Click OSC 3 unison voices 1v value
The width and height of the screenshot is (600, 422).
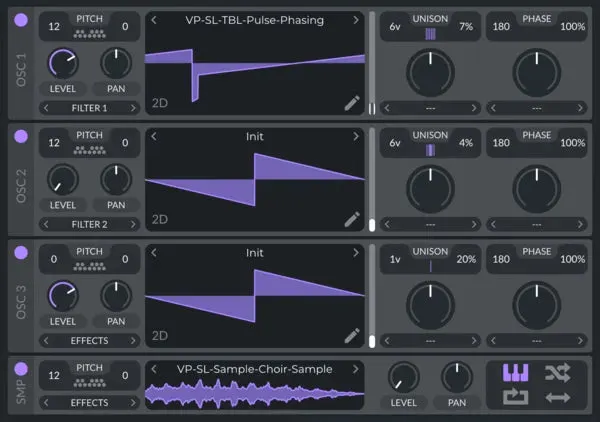[395, 259]
